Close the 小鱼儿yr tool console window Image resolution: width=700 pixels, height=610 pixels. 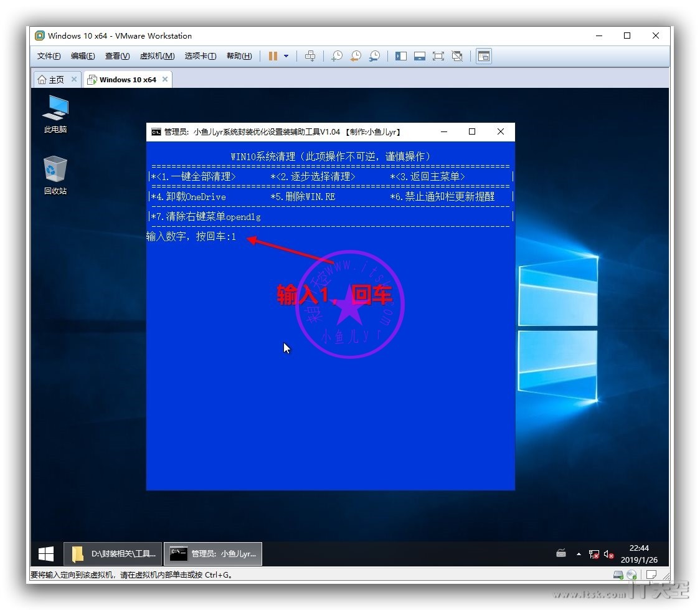pyautogui.click(x=501, y=131)
